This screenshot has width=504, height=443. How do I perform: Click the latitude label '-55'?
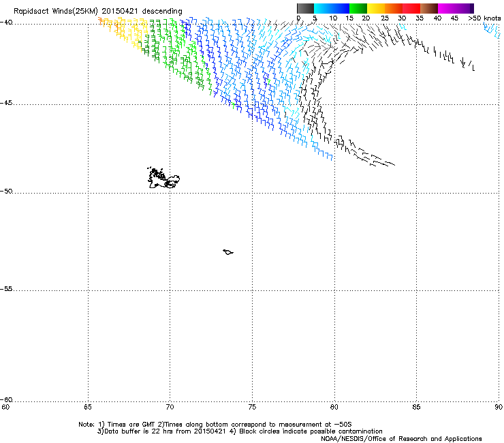[6, 289]
